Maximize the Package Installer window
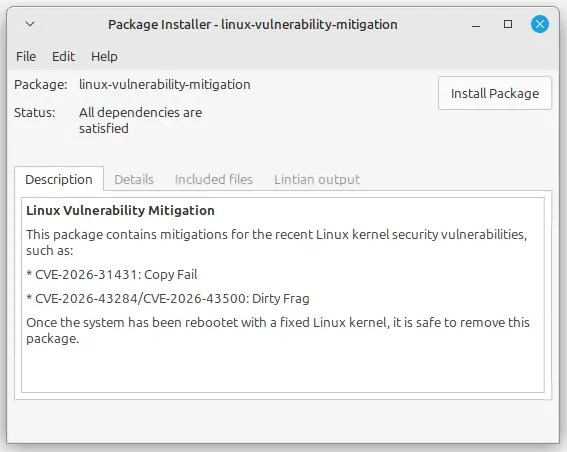This screenshot has height=452, width=567. [508, 24]
